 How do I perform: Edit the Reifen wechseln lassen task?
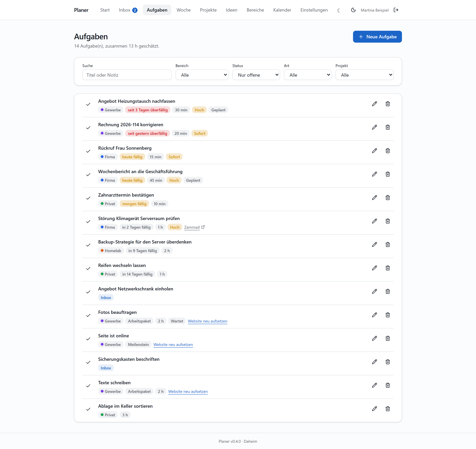click(x=375, y=268)
